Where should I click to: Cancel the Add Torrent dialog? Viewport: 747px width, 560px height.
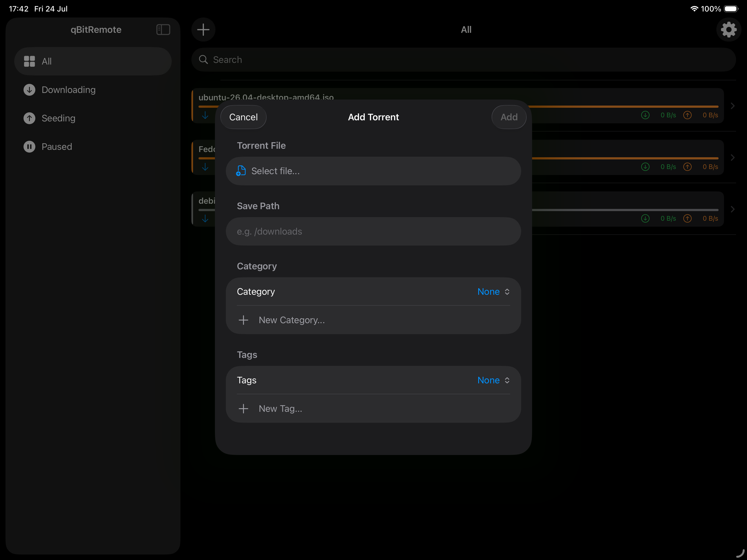pyautogui.click(x=243, y=117)
